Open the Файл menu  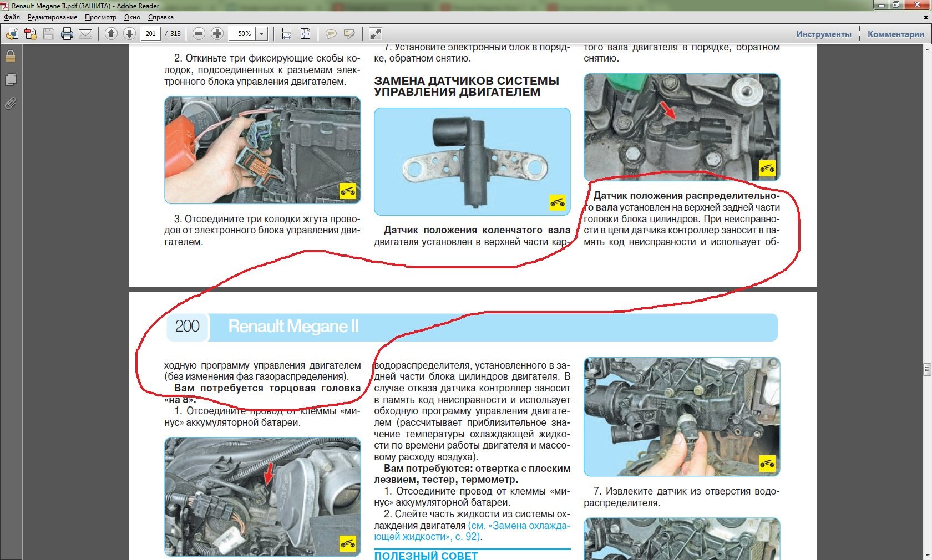click(12, 17)
